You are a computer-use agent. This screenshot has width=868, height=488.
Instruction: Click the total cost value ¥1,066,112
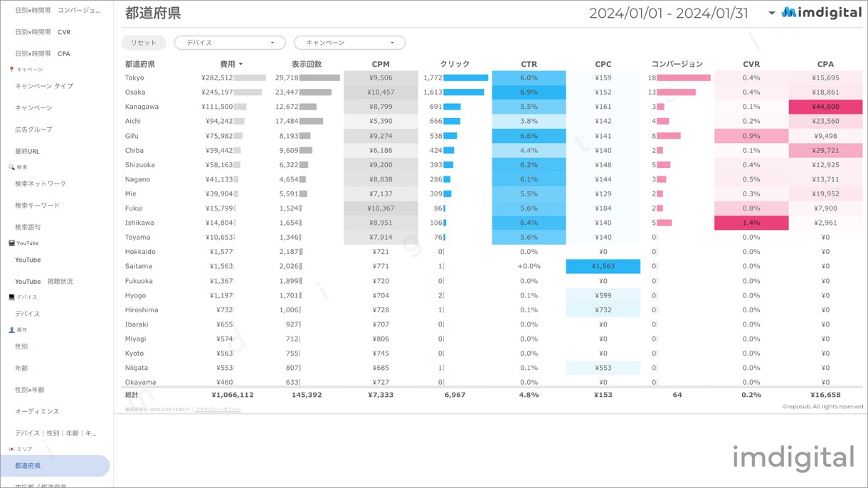(x=232, y=395)
